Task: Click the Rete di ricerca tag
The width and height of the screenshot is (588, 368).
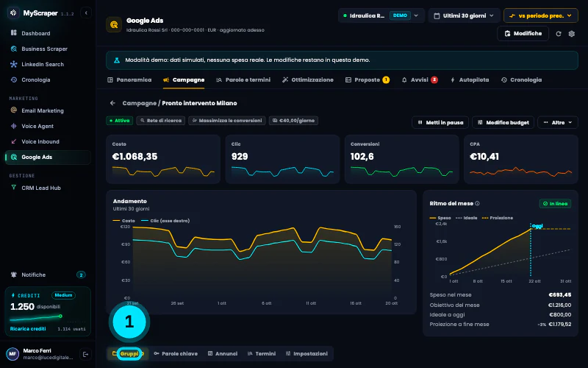Action: coord(160,121)
